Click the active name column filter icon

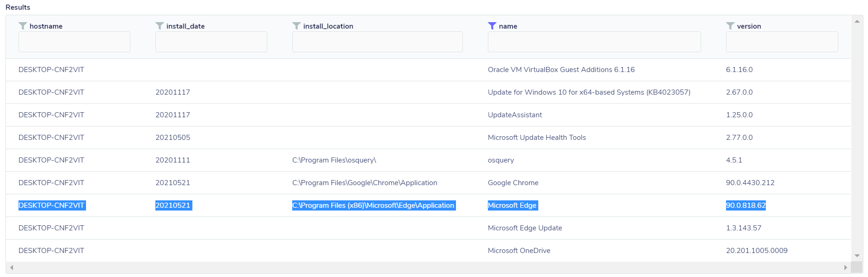(x=492, y=26)
